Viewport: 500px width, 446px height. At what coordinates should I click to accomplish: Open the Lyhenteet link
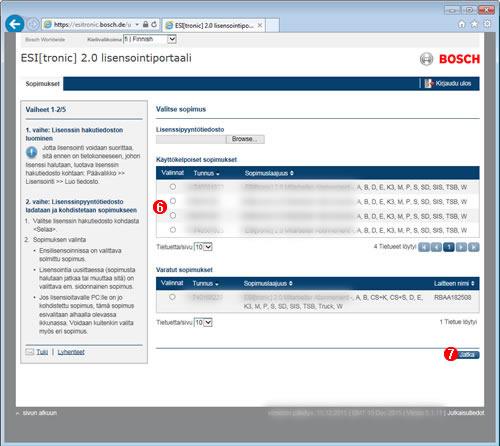point(71,352)
